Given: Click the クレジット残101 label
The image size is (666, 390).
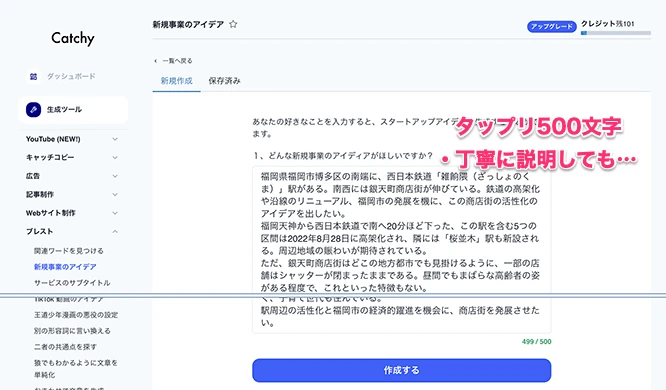Looking at the screenshot, I should coord(607,24).
